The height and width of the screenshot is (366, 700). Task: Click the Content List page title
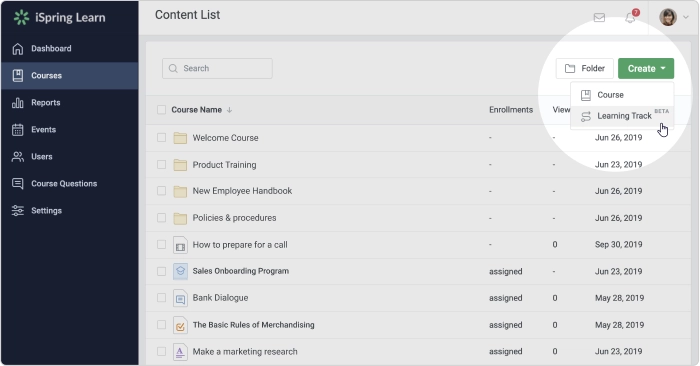(x=188, y=15)
